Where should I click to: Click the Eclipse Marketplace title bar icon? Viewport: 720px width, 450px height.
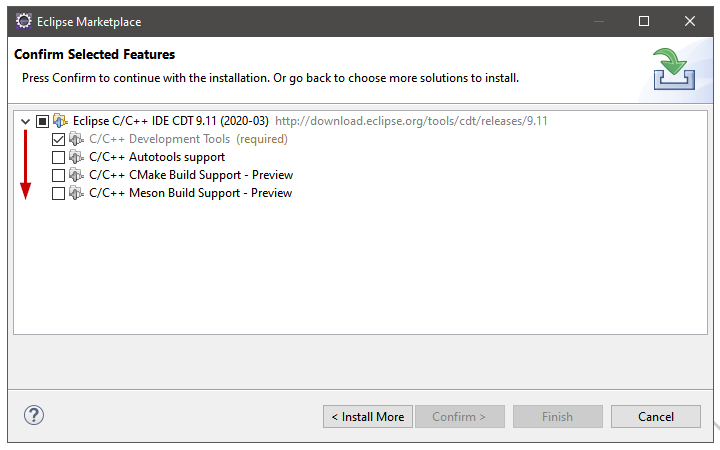[24, 21]
